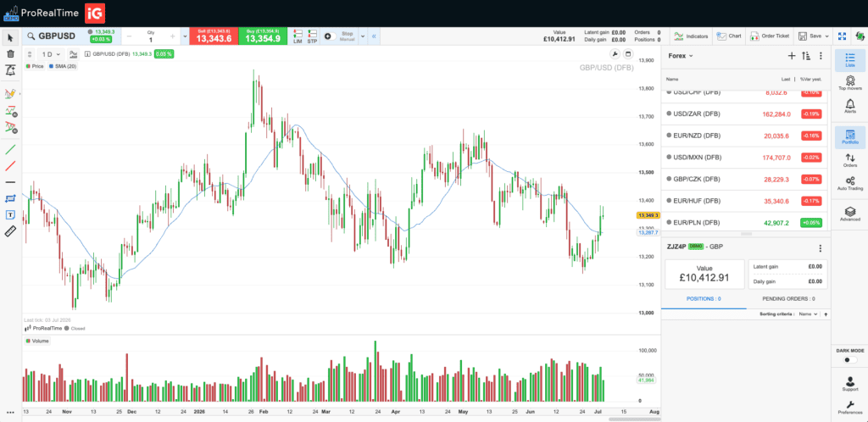Open the price alert bell tool
This screenshot has width=868, height=422.
click(x=10, y=70)
